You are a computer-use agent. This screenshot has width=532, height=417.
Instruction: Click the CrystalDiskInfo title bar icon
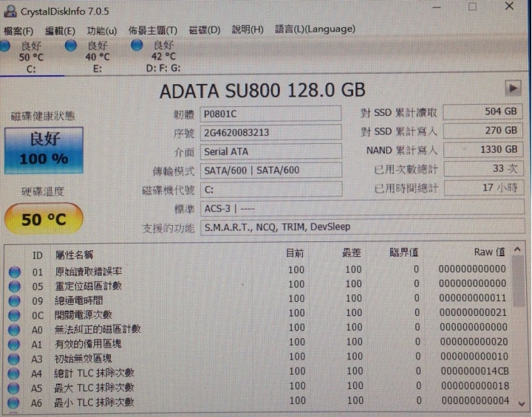(x=10, y=11)
